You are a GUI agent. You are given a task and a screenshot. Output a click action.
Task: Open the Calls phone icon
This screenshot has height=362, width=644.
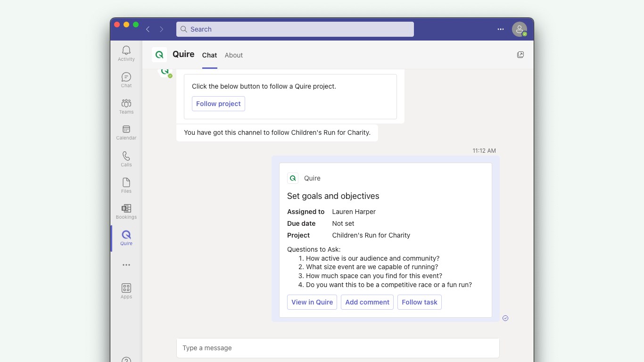click(x=126, y=158)
